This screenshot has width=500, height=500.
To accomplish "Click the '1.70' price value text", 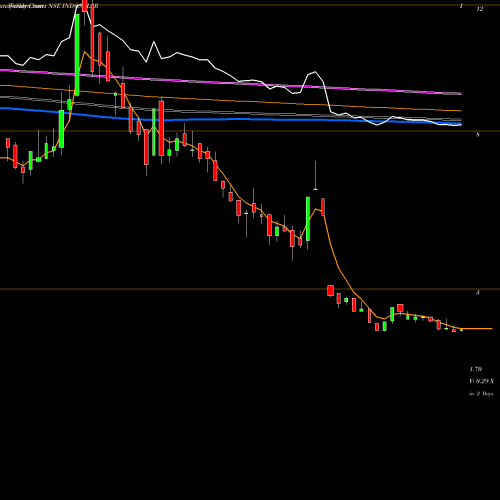I will tap(476, 369).
